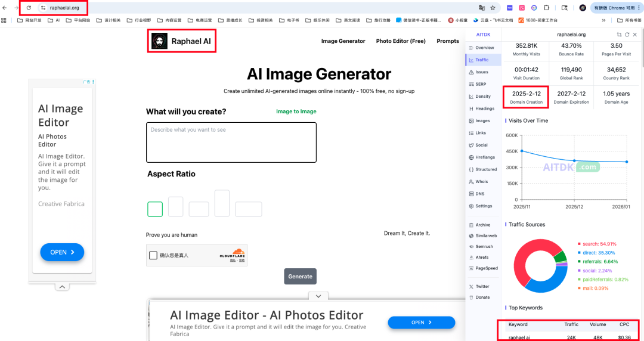644x341 pixels.
Task: Open Images in the AITDK sidebar
Action: click(484, 121)
